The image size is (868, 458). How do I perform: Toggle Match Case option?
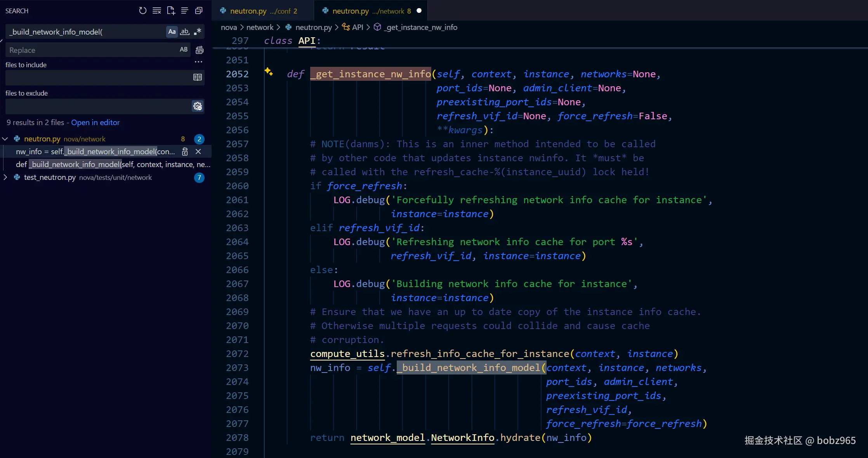172,31
